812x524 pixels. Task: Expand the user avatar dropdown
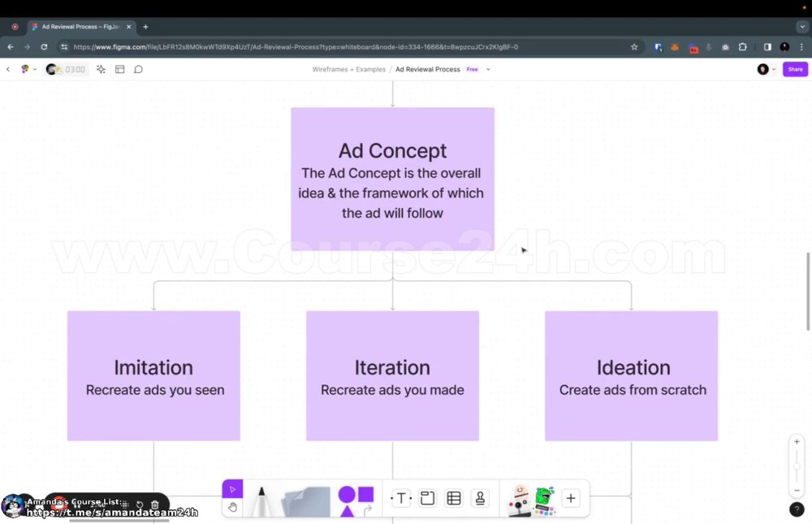pyautogui.click(x=767, y=69)
